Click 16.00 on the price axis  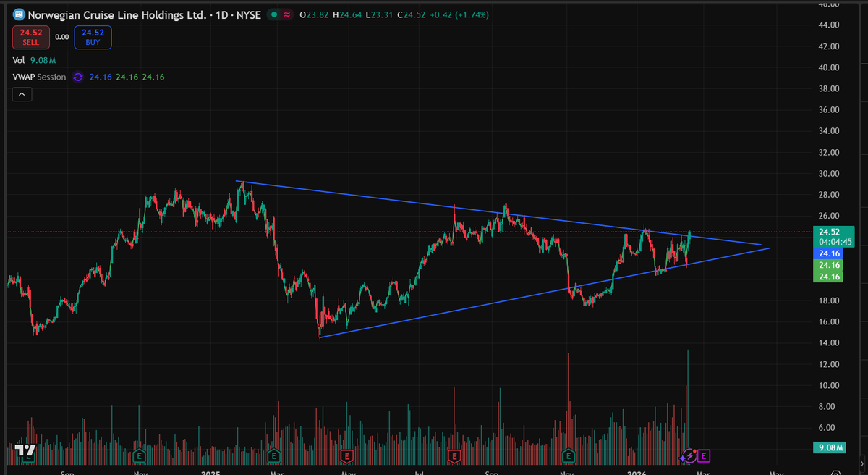(828, 321)
